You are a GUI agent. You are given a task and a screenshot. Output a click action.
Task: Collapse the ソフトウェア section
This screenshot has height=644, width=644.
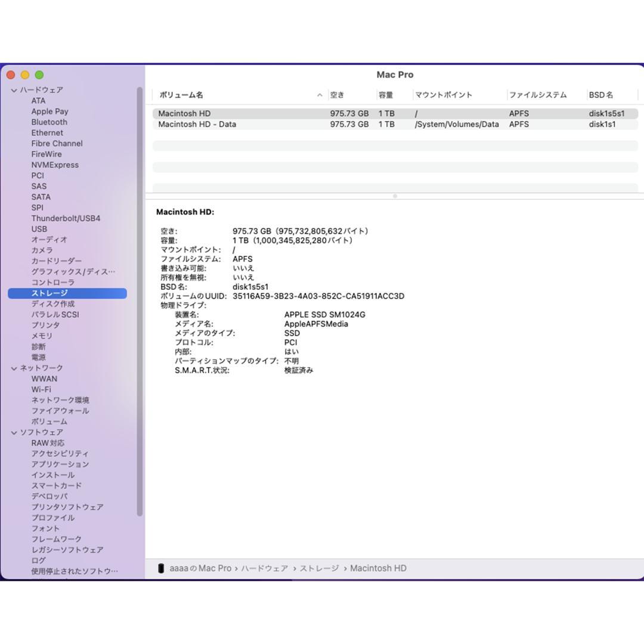[14, 432]
